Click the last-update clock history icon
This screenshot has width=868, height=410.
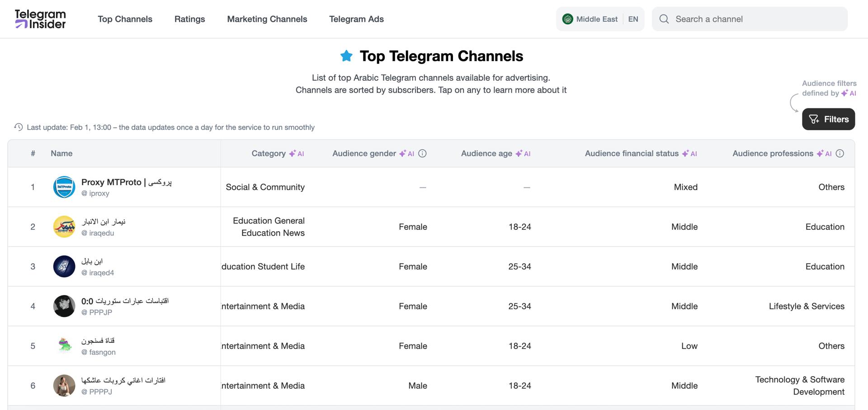(x=18, y=127)
